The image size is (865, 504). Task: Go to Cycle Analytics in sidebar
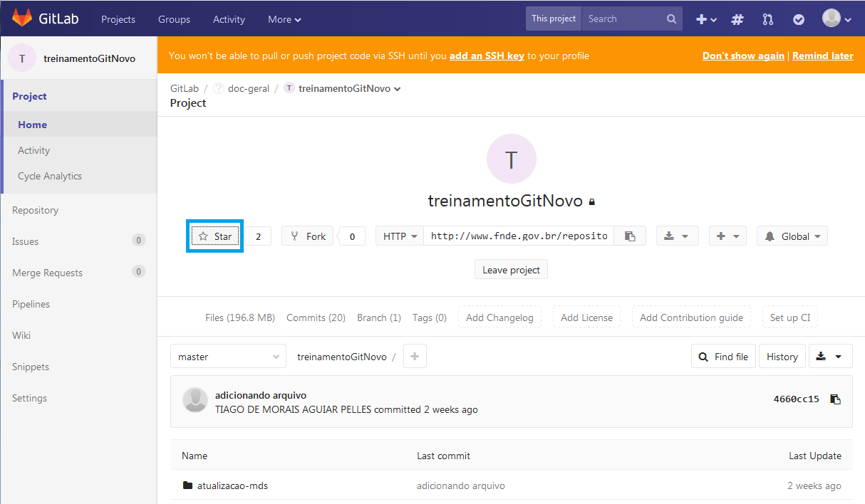pyautogui.click(x=50, y=176)
